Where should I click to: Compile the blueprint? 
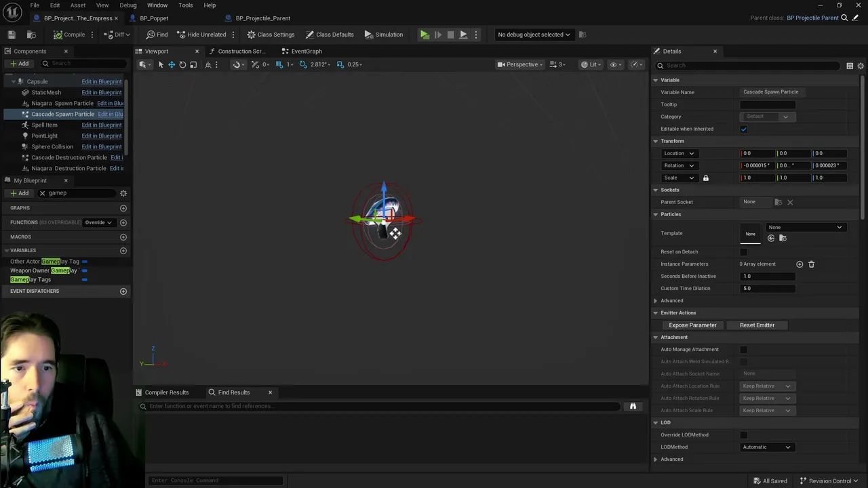click(69, 35)
